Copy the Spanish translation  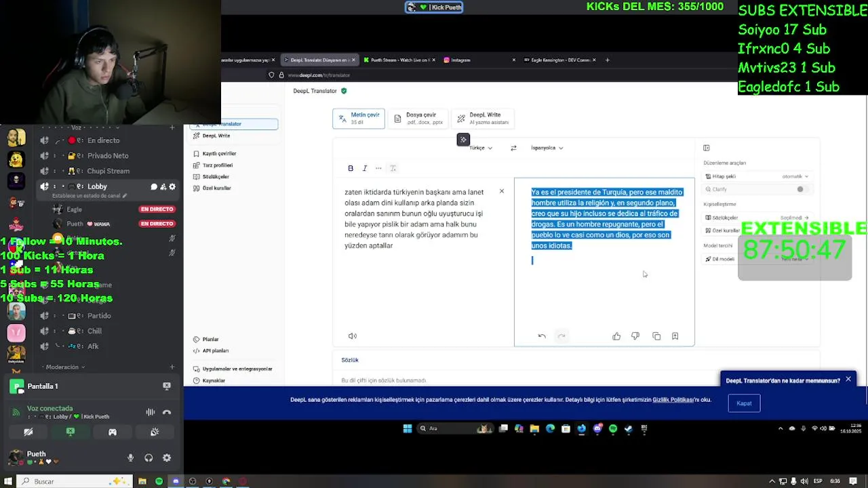coord(656,336)
